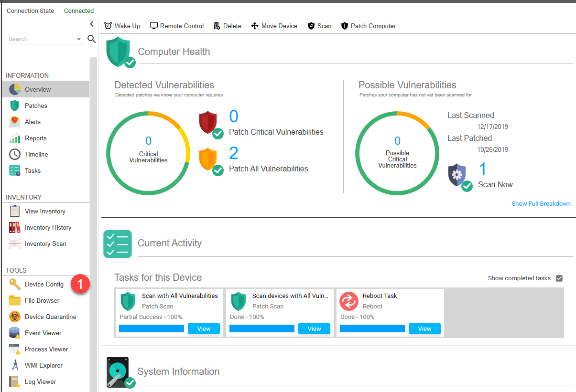Open Device Quarantine biohazard icon
The image size is (576, 392).
pyautogui.click(x=15, y=317)
